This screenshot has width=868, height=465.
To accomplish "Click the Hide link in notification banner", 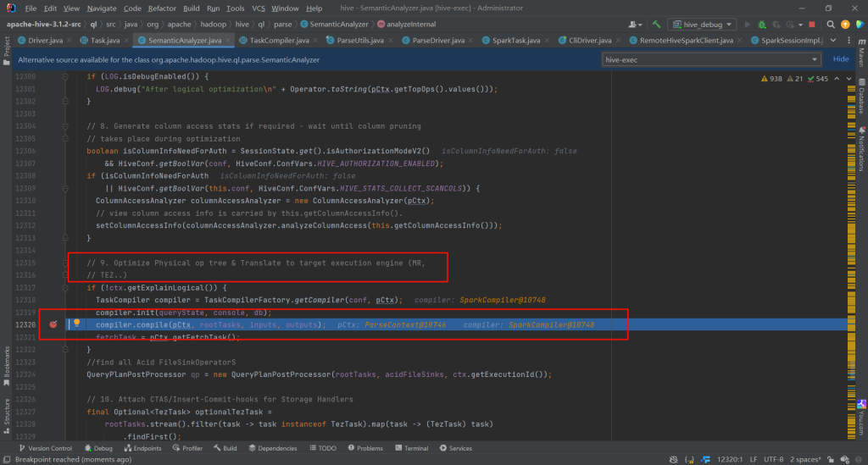I will pos(841,59).
